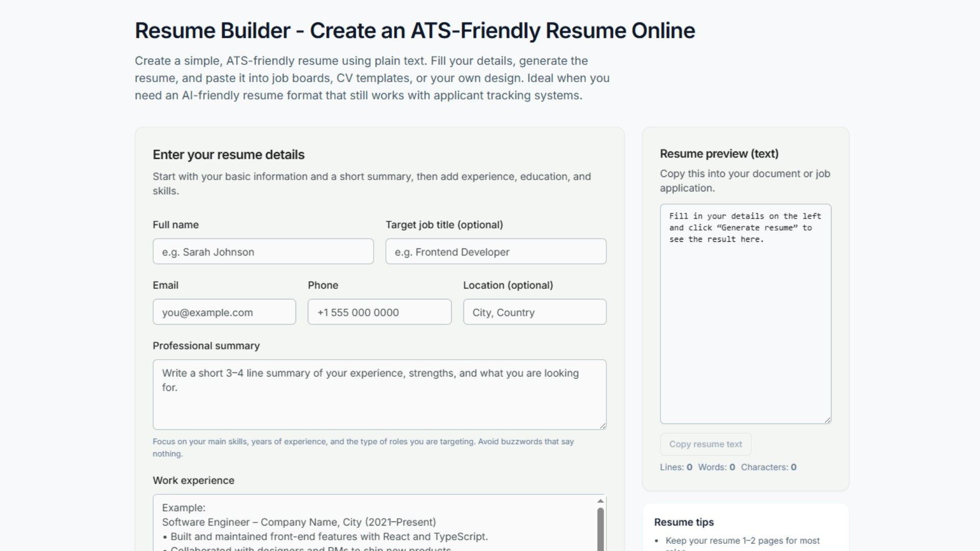This screenshot has height=551, width=980.
Task: Click the Characters counter below the preview
Action: pos(769,467)
